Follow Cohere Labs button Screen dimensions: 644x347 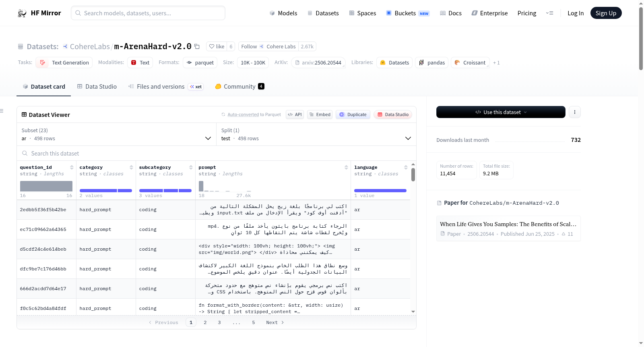pos(268,46)
